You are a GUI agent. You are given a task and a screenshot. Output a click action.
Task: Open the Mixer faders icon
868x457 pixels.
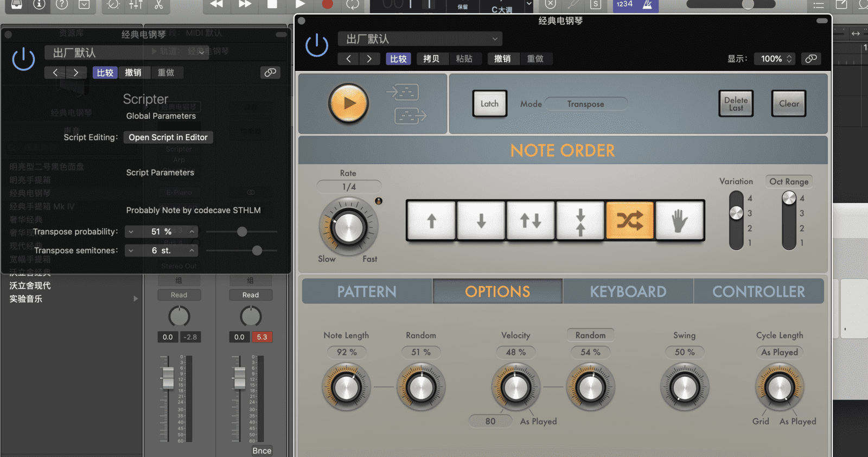click(136, 4)
